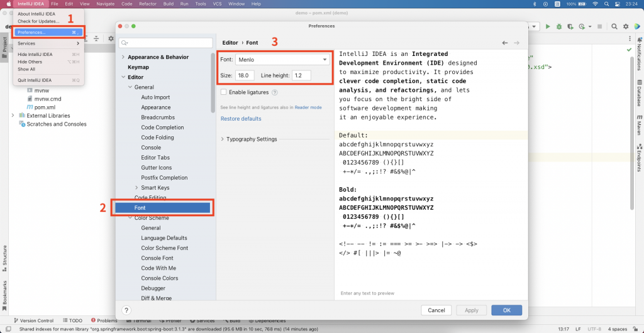Open the Endpoints tool window
Image resolution: width=644 pixels, height=333 pixels.
tap(640, 158)
